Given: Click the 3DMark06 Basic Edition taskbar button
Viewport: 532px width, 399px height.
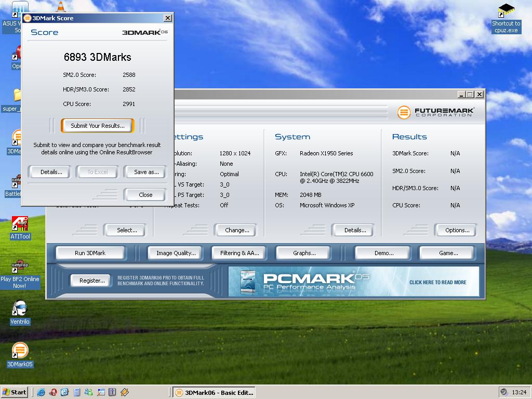Looking at the screenshot, I should (214, 393).
